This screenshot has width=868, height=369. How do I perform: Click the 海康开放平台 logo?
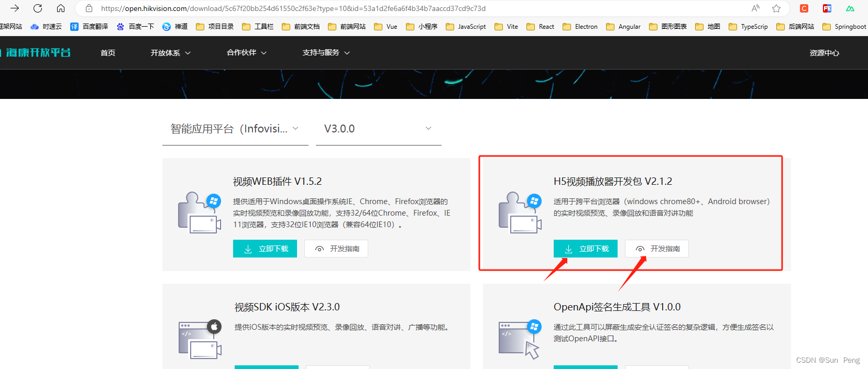(36, 52)
